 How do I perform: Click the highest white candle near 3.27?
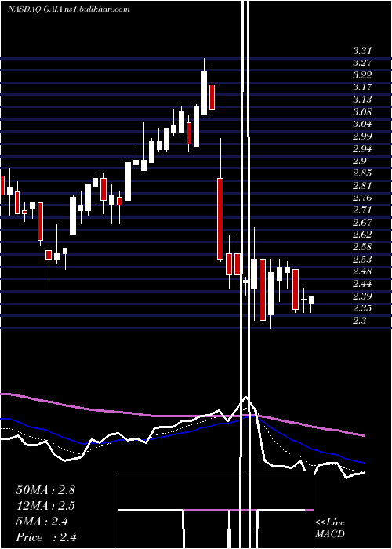pyautogui.click(x=204, y=93)
